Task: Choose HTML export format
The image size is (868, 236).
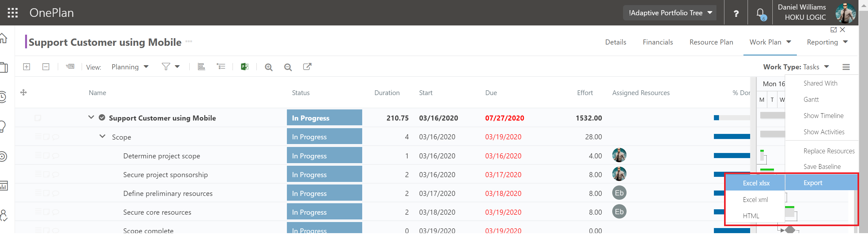Action: (751, 216)
